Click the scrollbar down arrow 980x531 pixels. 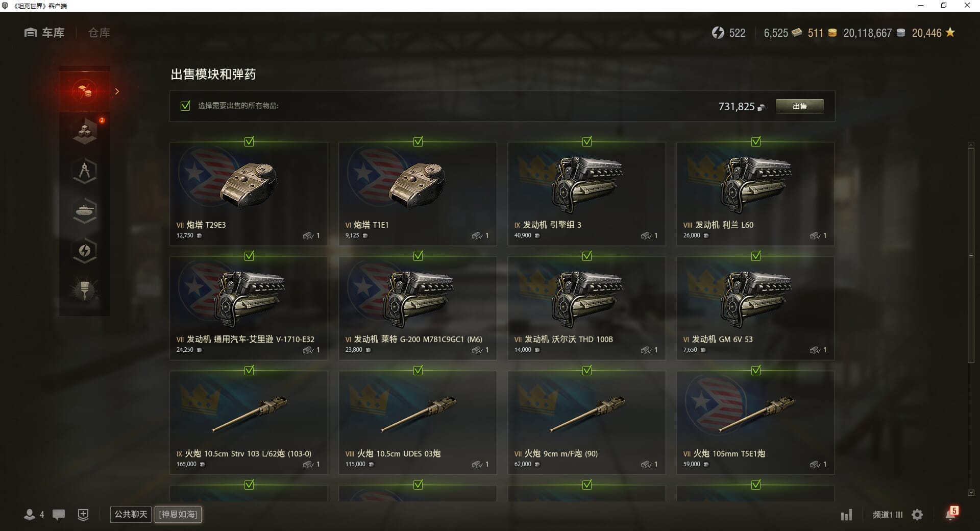point(971,493)
